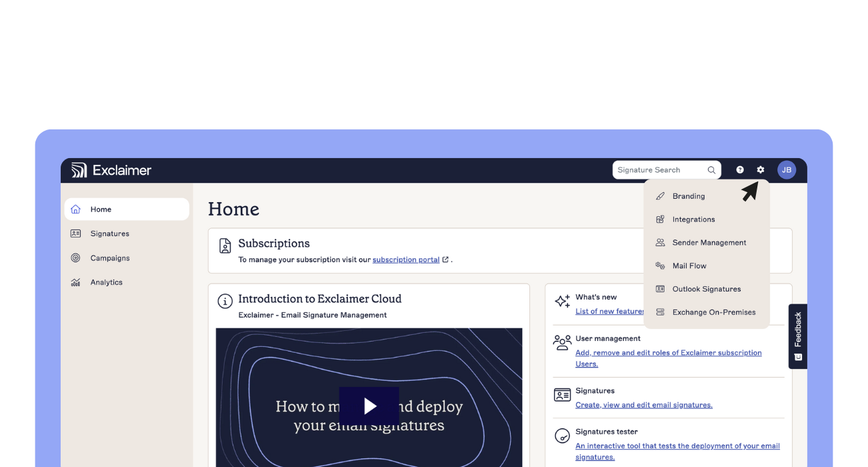Open the help question mark icon

(x=739, y=169)
